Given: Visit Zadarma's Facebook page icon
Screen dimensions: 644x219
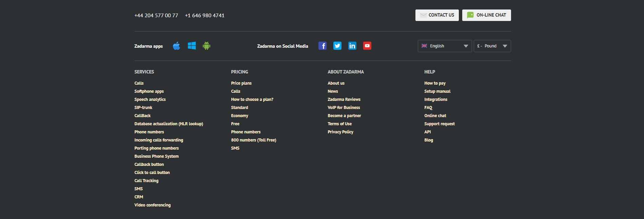Looking at the screenshot, I should click(x=323, y=46).
